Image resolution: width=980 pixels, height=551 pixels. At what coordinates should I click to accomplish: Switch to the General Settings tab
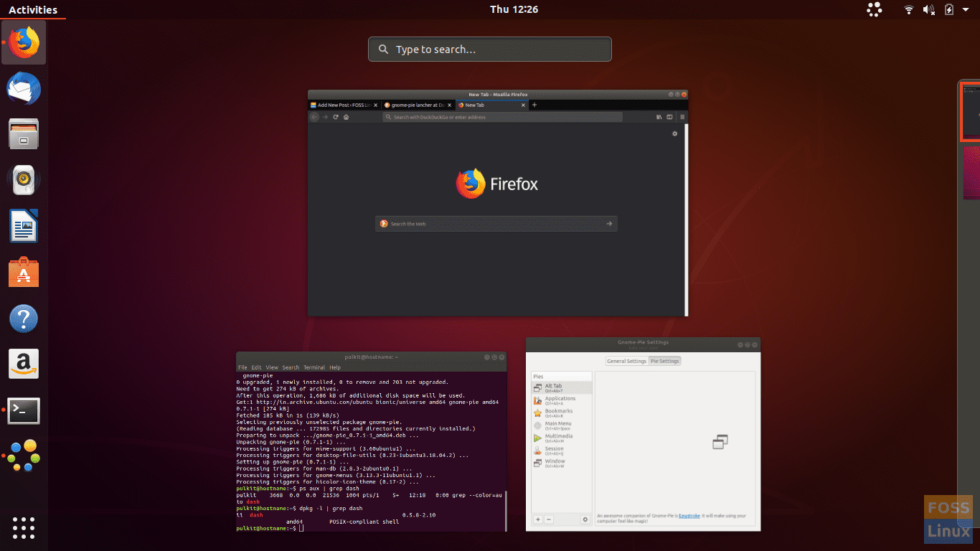627,361
